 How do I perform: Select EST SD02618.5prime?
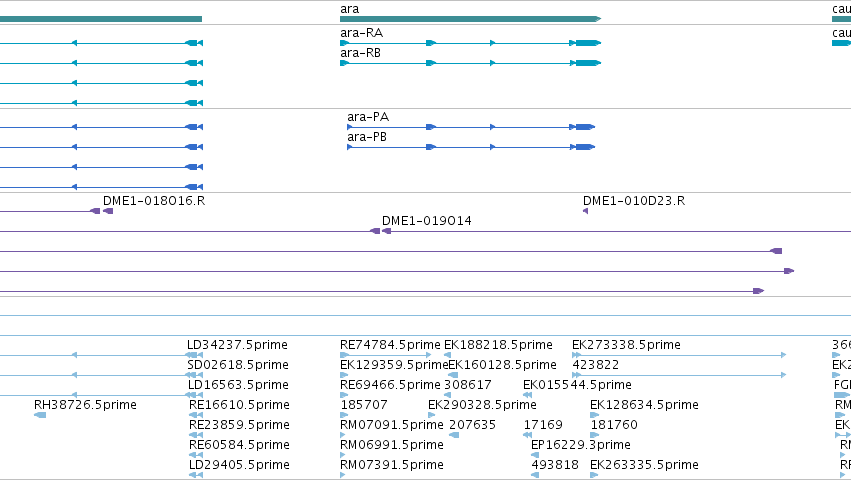click(238, 365)
